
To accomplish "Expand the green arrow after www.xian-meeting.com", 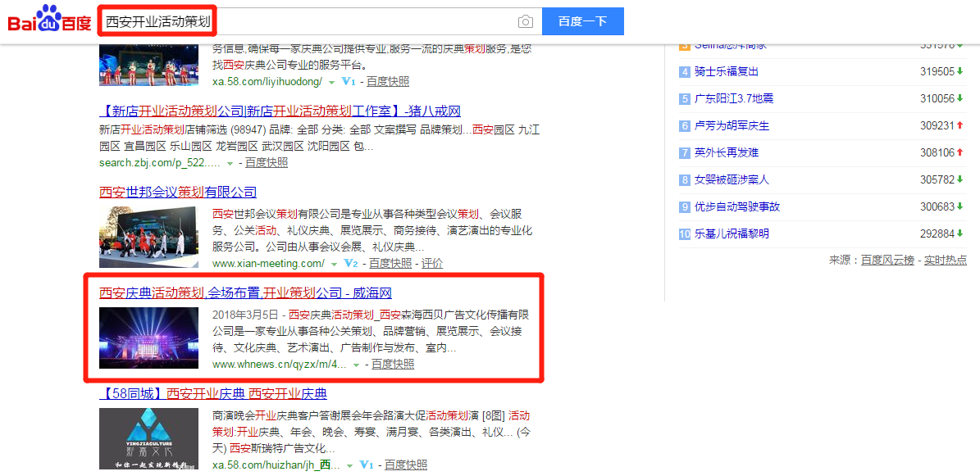I will (x=335, y=264).
